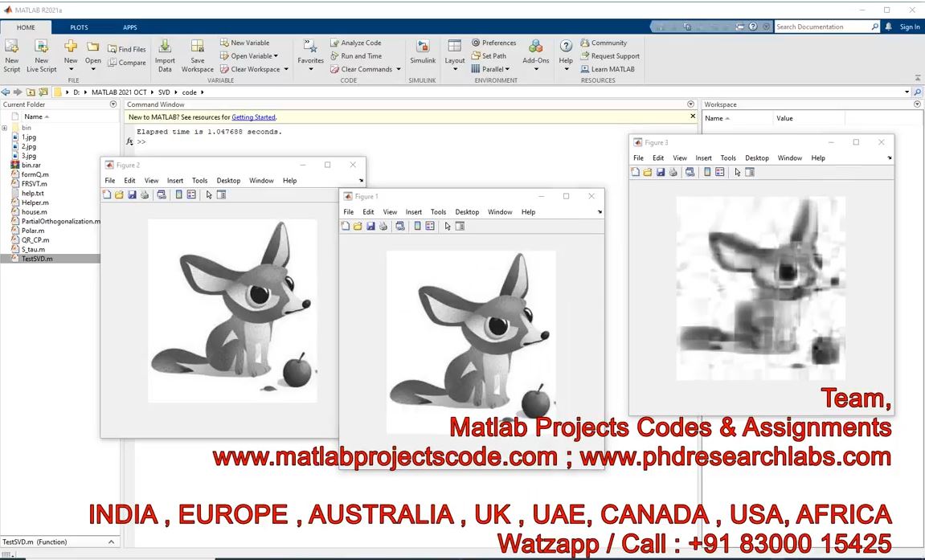
Task: Open the Tools menu in Figure 1
Action: 438,212
